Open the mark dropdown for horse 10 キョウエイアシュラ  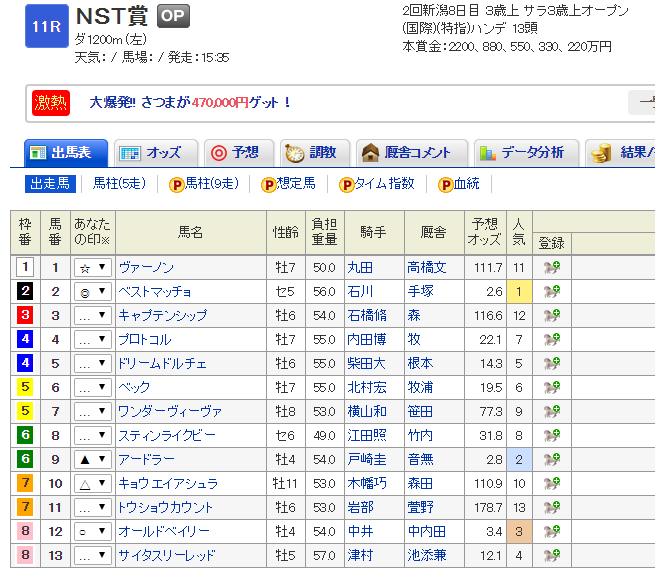[x=93, y=484]
